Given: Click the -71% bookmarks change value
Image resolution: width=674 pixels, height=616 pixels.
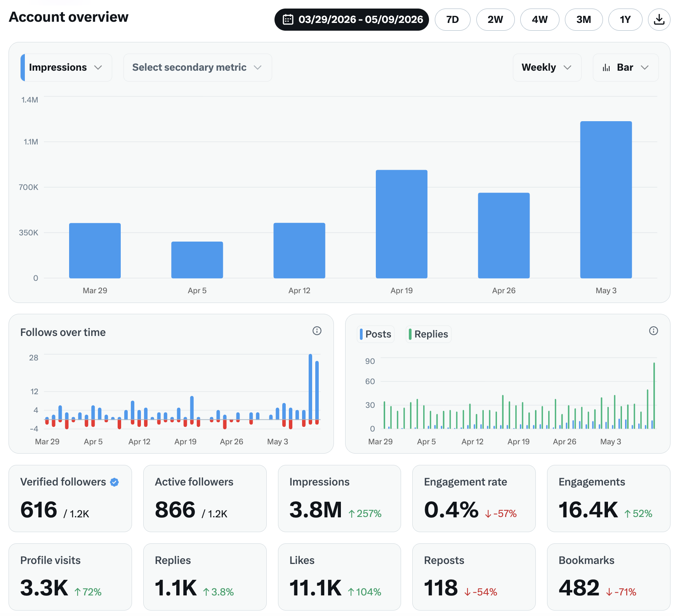Looking at the screenshot, I should pyautogui.click(x=621, y=592).
